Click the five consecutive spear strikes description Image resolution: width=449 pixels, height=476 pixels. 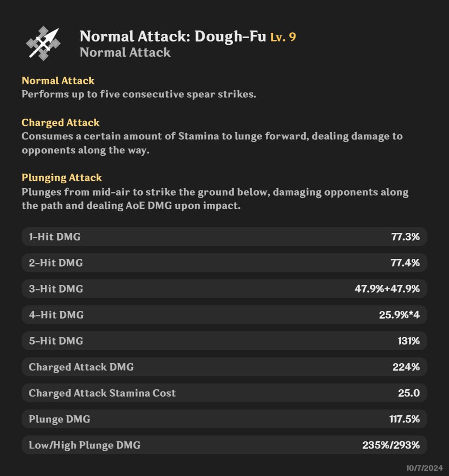[139, 94]
